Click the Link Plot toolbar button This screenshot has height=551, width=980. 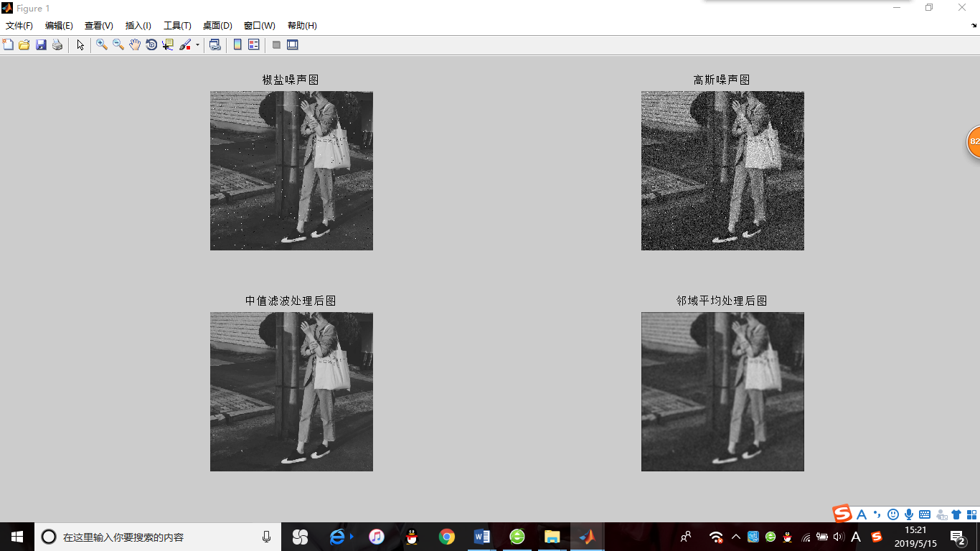click(215, 44)
